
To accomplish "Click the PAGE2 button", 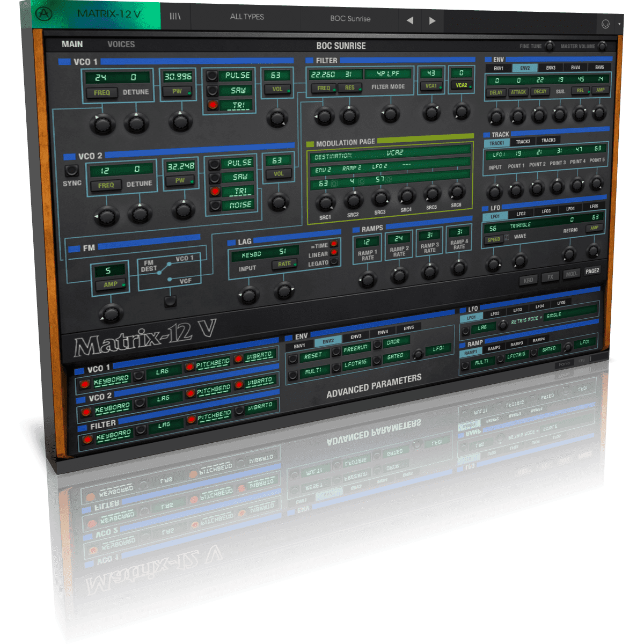I will (x=592, y=271).
